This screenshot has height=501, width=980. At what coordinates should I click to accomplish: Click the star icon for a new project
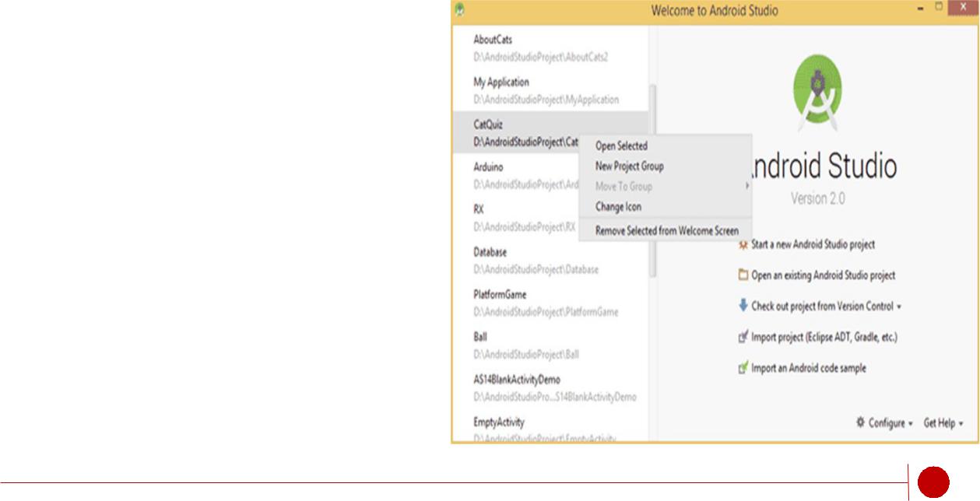coord(743,244)
